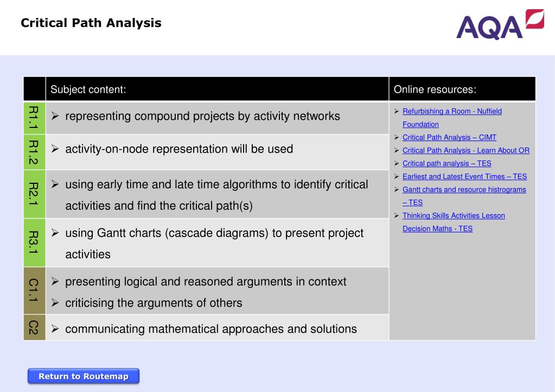Open Earliest and Latest Event Times link
Screen dimensions: 555x392
click(464, 177)
